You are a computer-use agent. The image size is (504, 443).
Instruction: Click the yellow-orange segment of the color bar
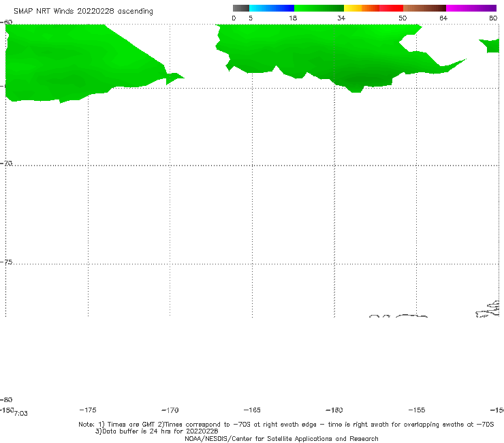[x=361, y=8]
